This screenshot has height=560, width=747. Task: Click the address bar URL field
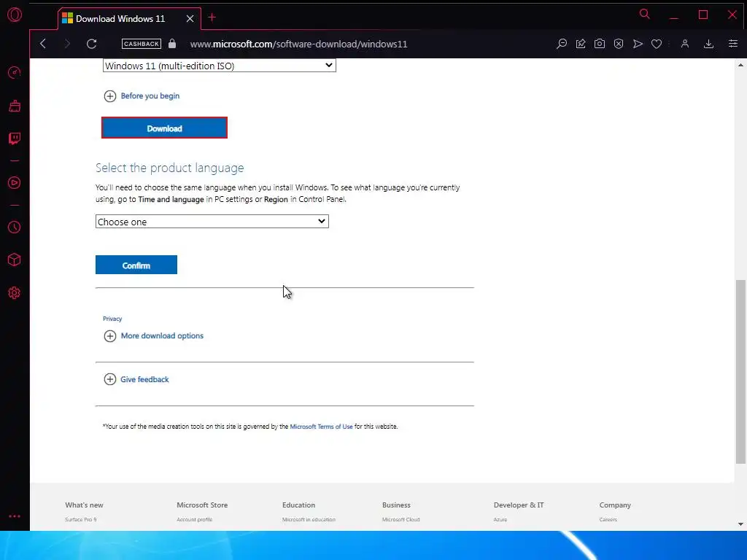pos(298,44)
